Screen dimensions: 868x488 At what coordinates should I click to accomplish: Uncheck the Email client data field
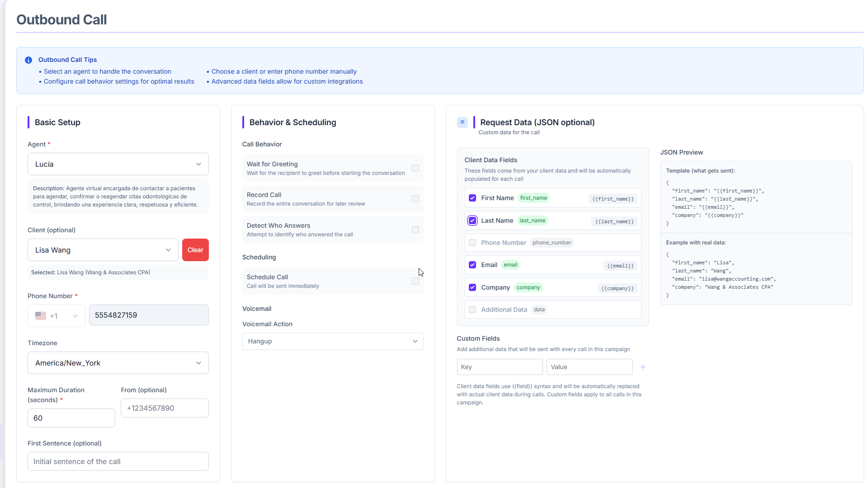[472, 265]
